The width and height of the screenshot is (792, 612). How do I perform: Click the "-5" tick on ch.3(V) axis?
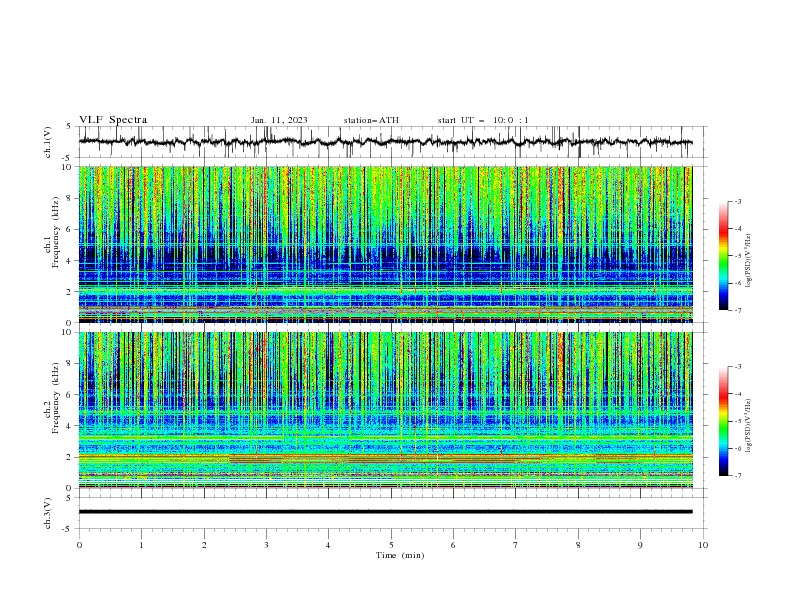(x=67, y=529)
